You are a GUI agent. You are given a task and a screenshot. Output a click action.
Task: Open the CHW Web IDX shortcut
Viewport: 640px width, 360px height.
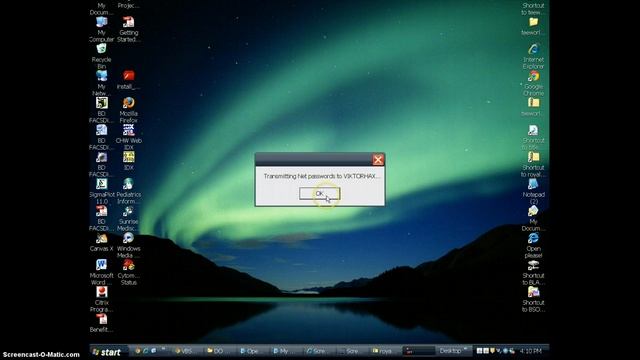click(x=129, y=137)
